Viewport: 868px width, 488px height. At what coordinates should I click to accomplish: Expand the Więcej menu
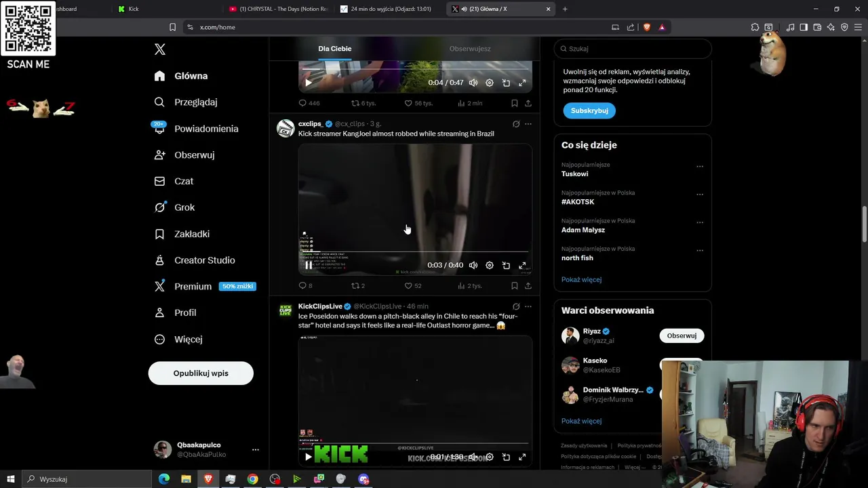pos(178,339)
